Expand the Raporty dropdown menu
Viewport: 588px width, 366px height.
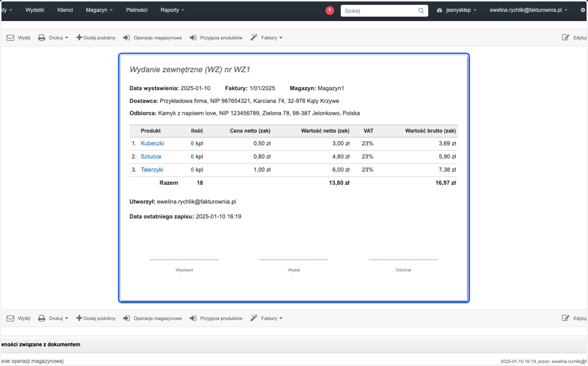click(172, 10)
